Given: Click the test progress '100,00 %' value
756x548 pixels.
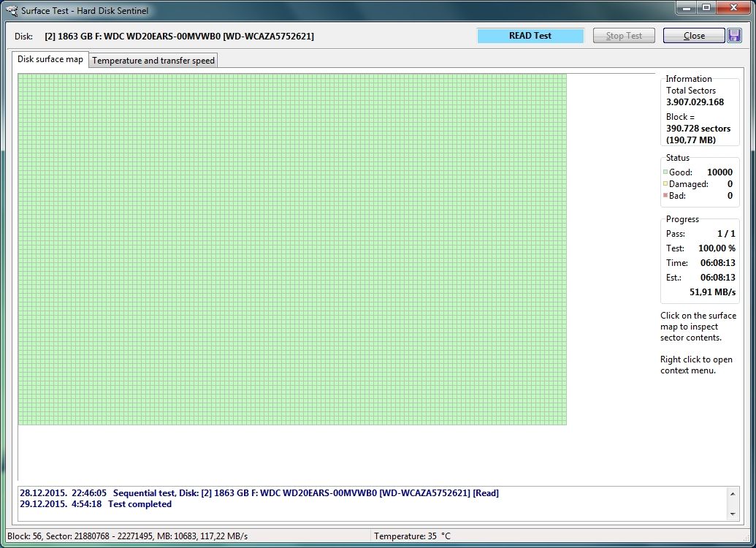Looking at the screenshot, I should (x=717, y=248).
